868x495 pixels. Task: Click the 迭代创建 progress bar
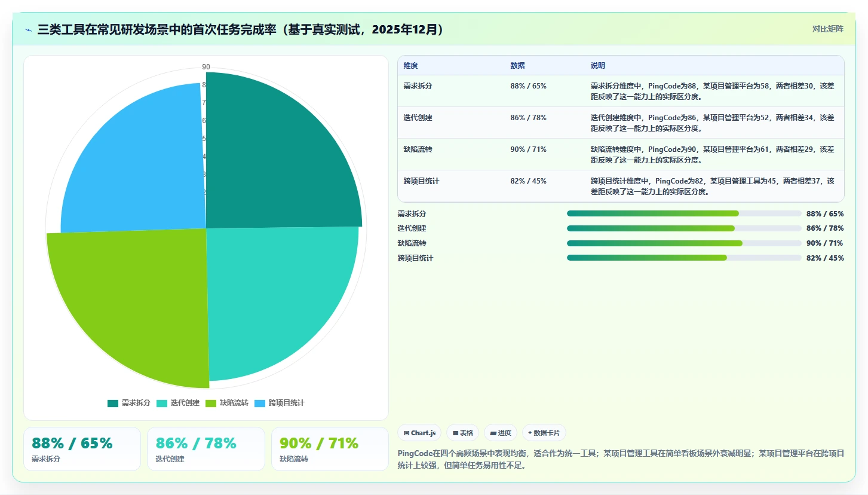(x=684, y=228)
